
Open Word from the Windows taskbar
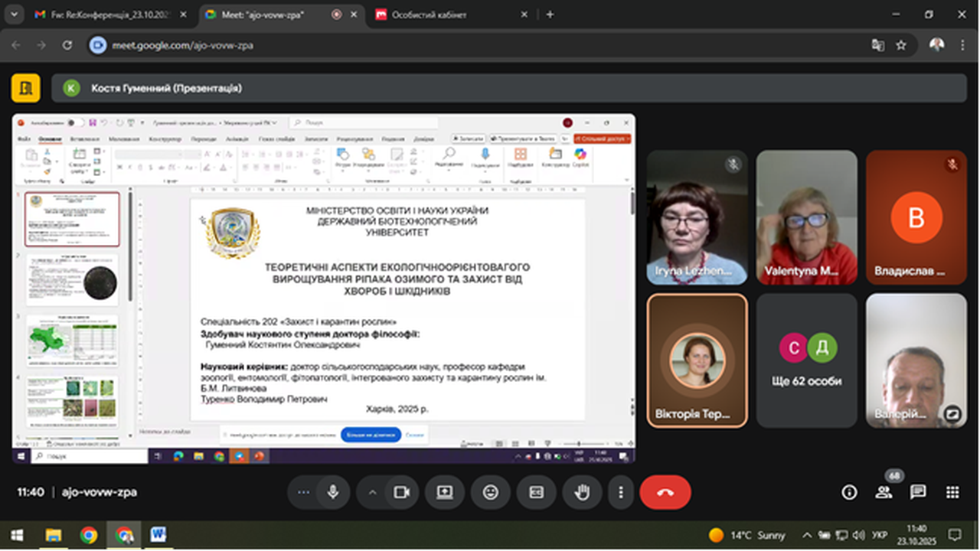[x=158, y=534]
